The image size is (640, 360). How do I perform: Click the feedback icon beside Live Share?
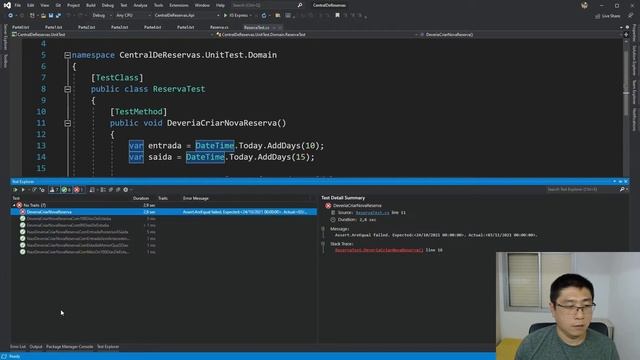coord(631,16)
